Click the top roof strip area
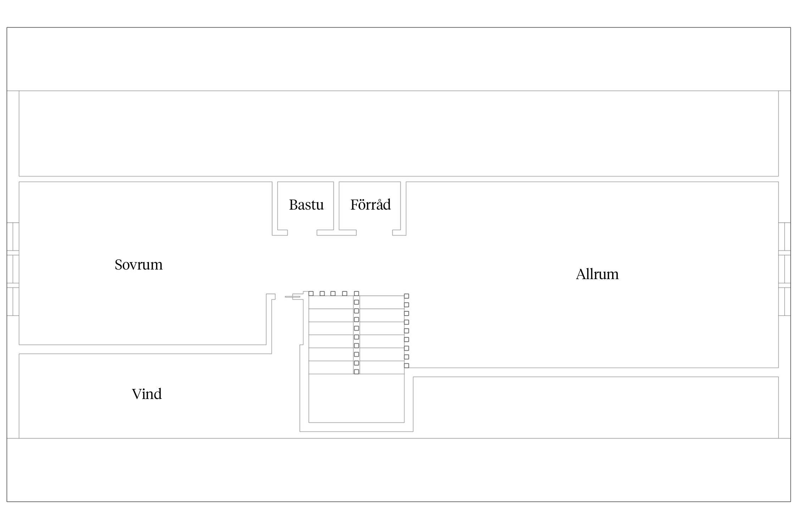This screenshot has height=532, width=798. 399,59
